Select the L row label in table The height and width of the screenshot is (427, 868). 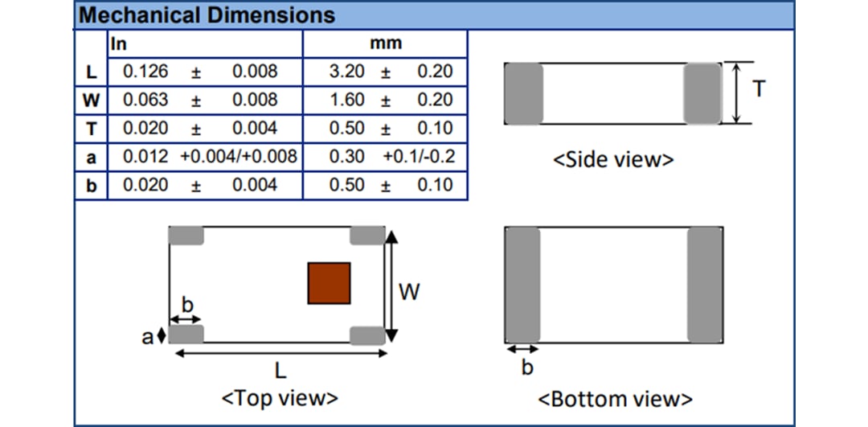91,72
